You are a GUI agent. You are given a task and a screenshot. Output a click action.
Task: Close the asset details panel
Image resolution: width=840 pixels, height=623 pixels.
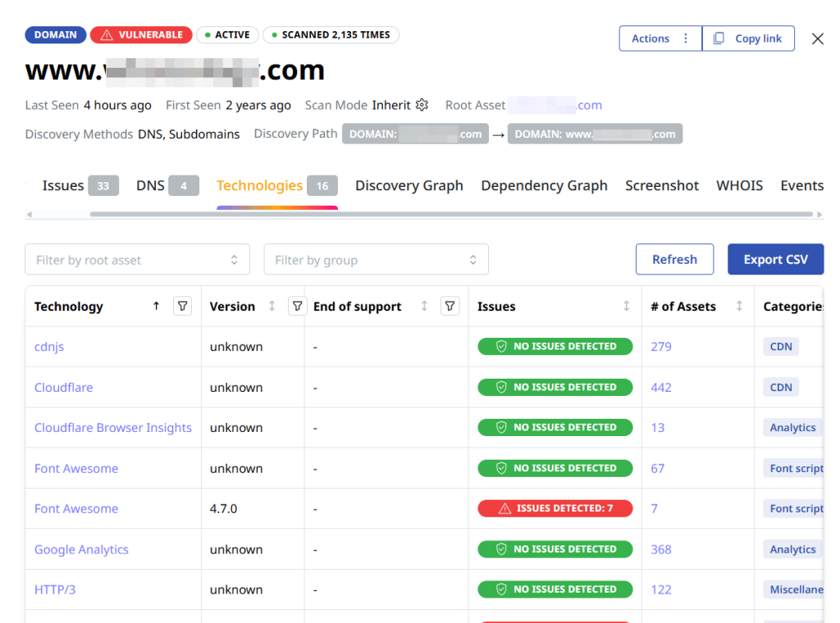817,39
